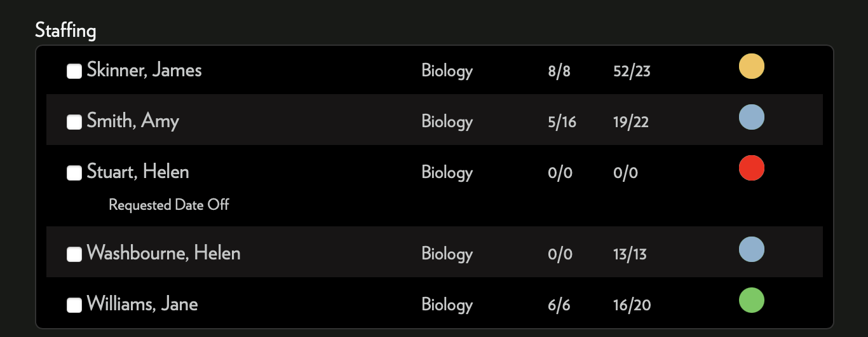Viewport: 868px width, 337px height.
Task: Check the box next to Stuart, Helen
Action: click(x=74, y=173)
